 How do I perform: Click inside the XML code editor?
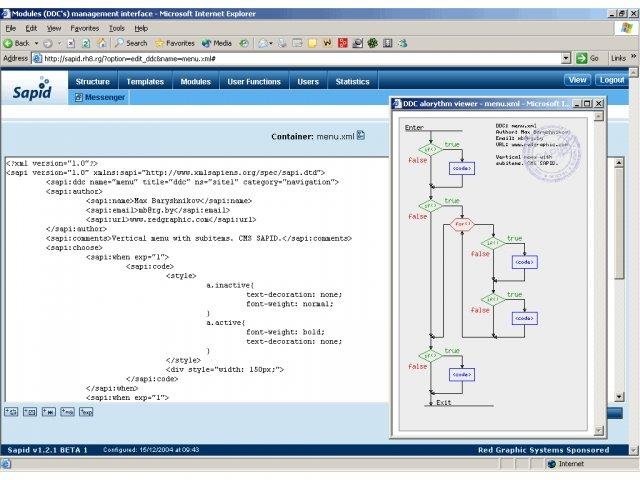coord(196,280)
